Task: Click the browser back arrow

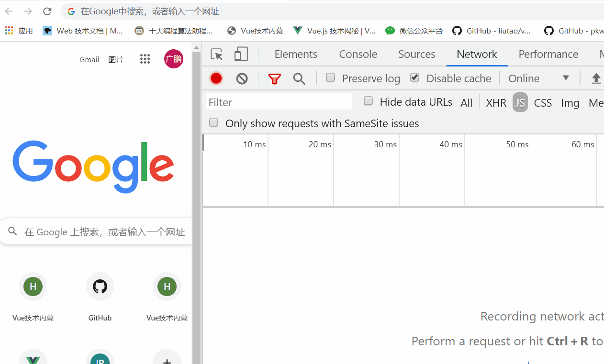Action: [x=9, y=11]
